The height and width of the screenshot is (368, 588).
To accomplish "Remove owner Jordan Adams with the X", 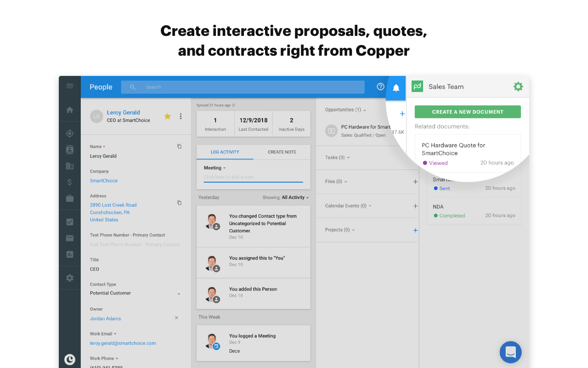I will pyautogui.click(x=176, y=318).
